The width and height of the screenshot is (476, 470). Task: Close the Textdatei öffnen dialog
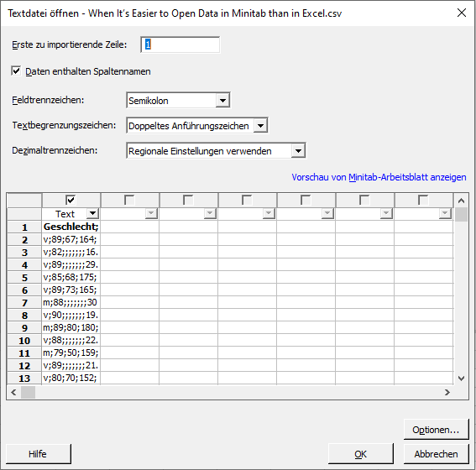point(462,13)
